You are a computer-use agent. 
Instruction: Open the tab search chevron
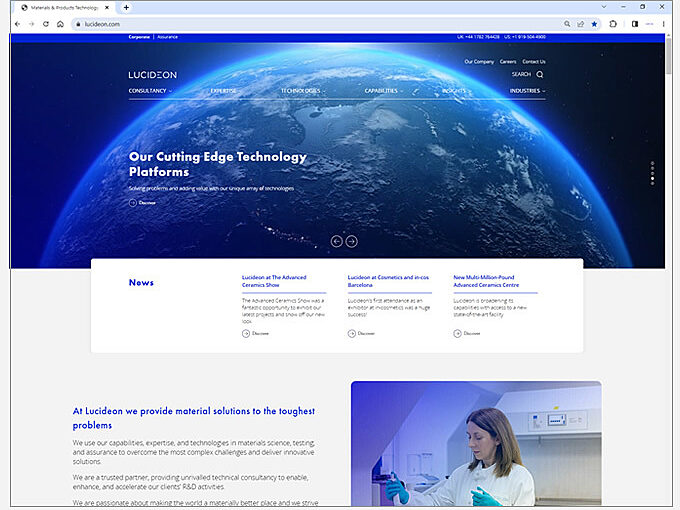coord(604,7)
